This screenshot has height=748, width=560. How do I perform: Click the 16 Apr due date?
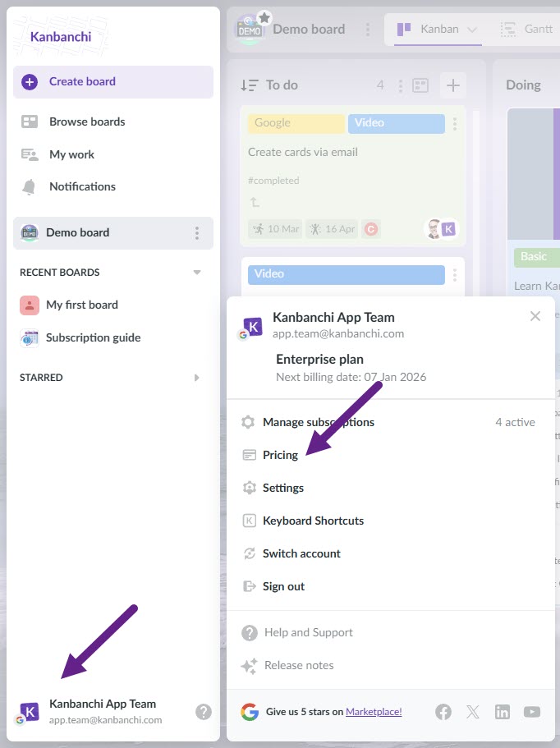[x=332, y=229]
